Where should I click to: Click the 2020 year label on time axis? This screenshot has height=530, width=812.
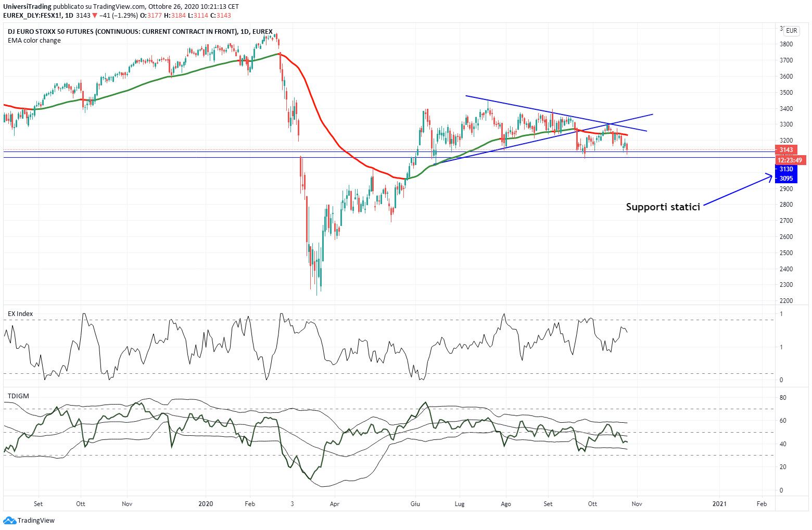coord(206,504)
